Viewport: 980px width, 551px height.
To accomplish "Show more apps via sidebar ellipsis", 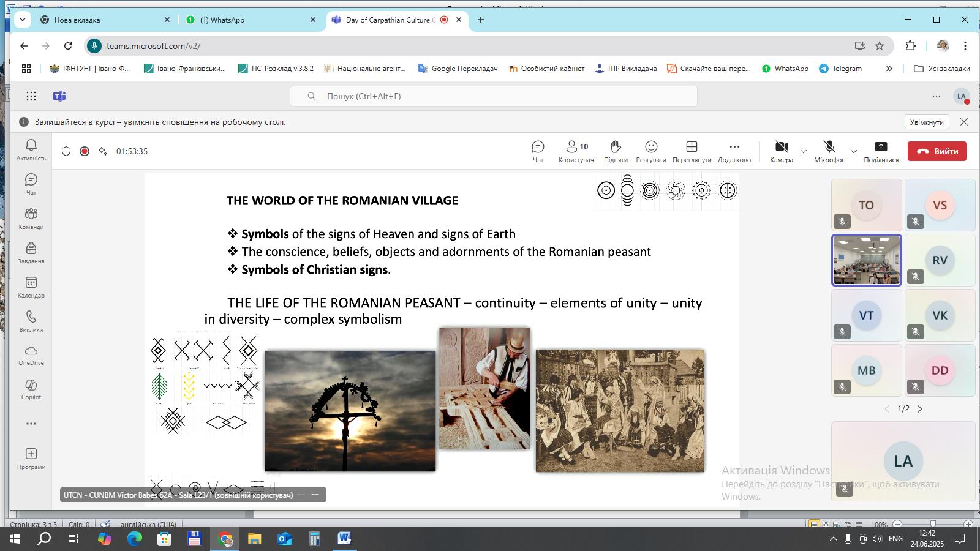I will [31, 424].
